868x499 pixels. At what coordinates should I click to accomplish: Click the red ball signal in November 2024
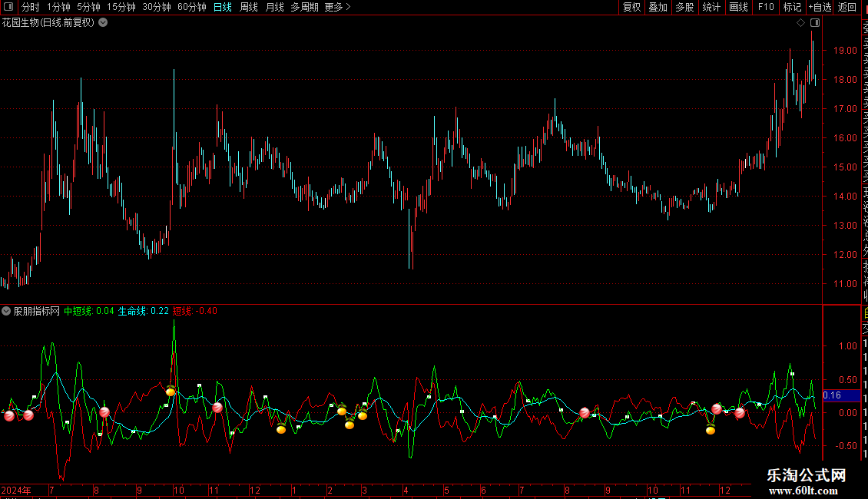pos(217,408)
